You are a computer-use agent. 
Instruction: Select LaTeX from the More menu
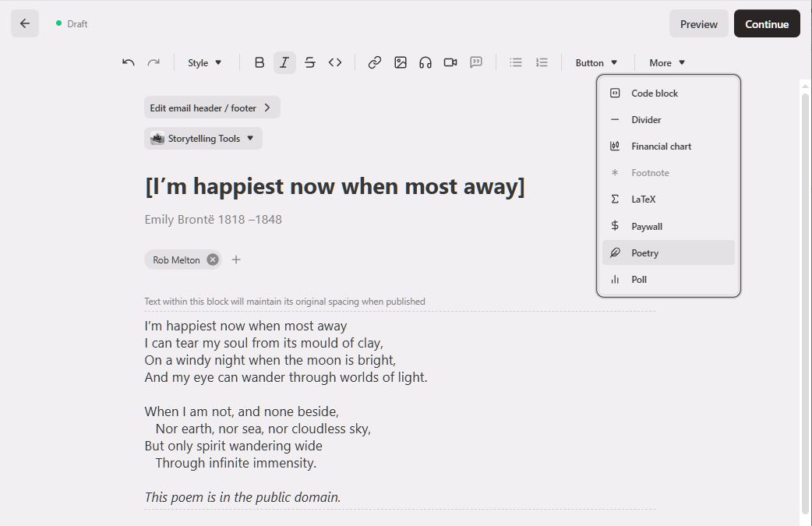668,199
